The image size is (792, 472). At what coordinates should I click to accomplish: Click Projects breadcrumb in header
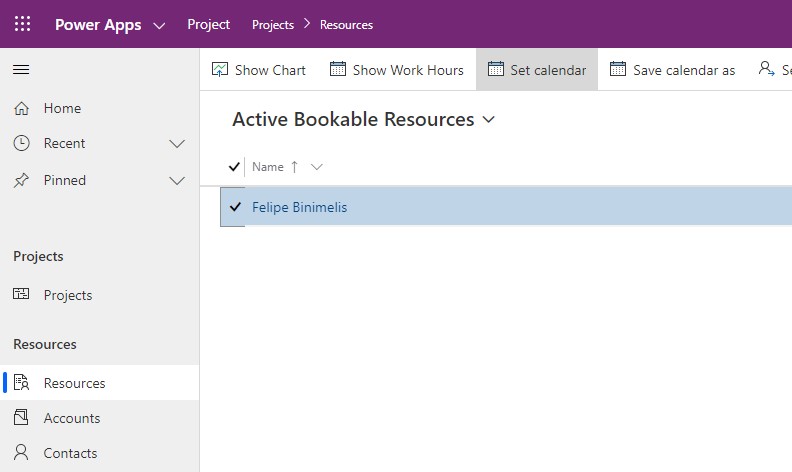coord(273,25)
